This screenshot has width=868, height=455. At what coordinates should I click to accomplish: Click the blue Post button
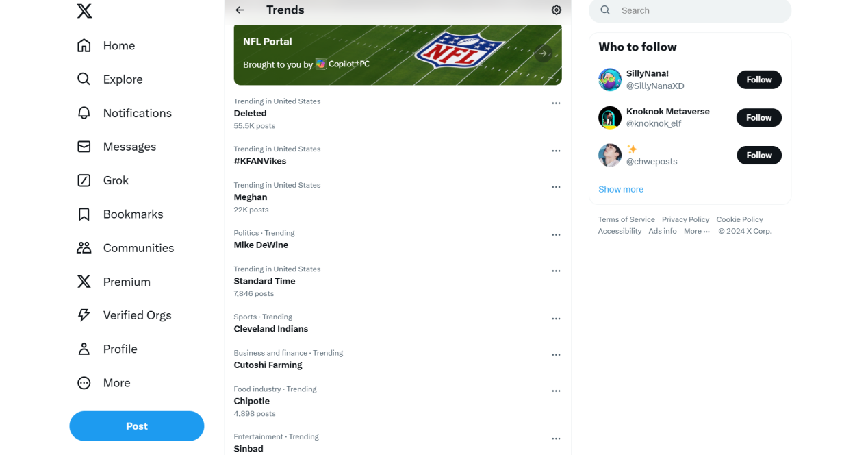137,426
